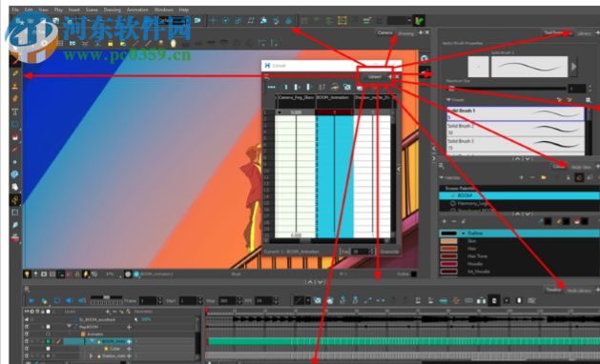Screen dimensions: 600x364
Task: Open the Animation menu
Action: 137,10
